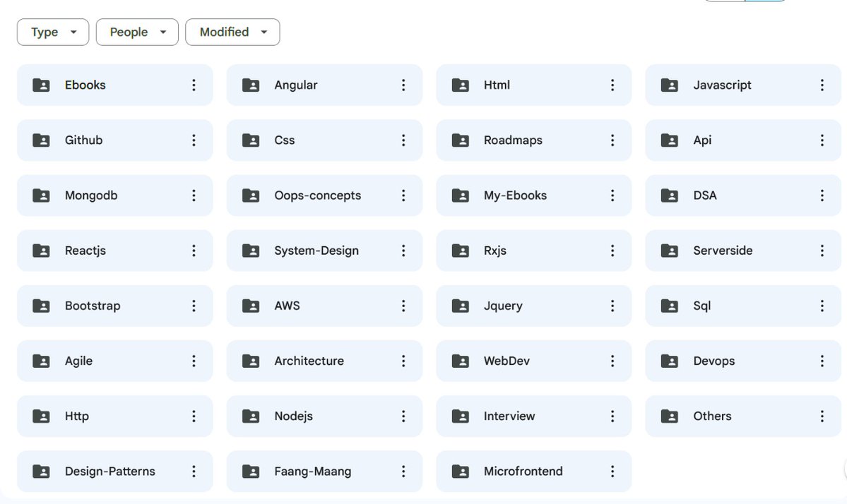Click the shared folder icon for Roadmaps
Image resolution: width=847 pixels, height=504 pixels.
coord(460,140)
